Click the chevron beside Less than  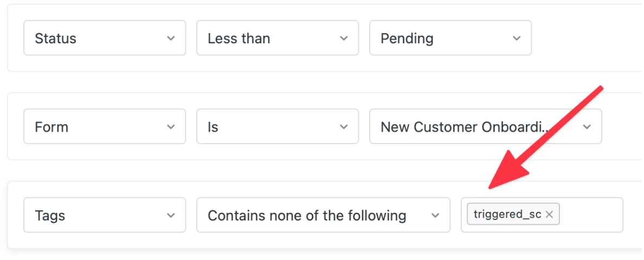pyautogui.click(x=344, y=38)
